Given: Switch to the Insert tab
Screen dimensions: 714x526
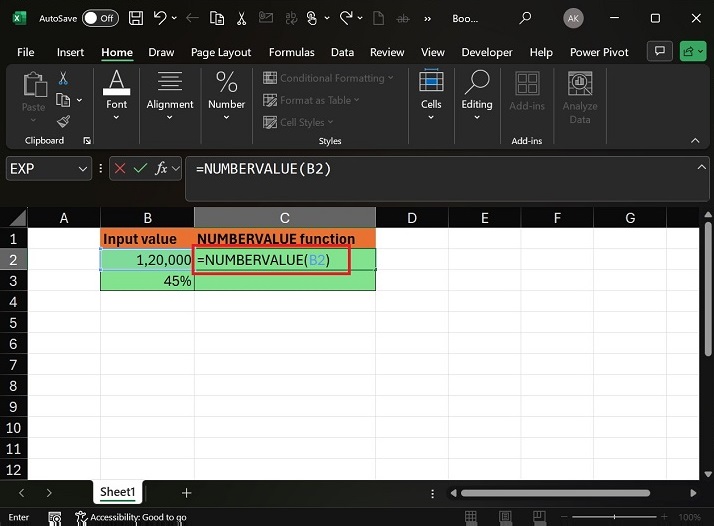Looking at the screenshot, I should click(70, 52).
